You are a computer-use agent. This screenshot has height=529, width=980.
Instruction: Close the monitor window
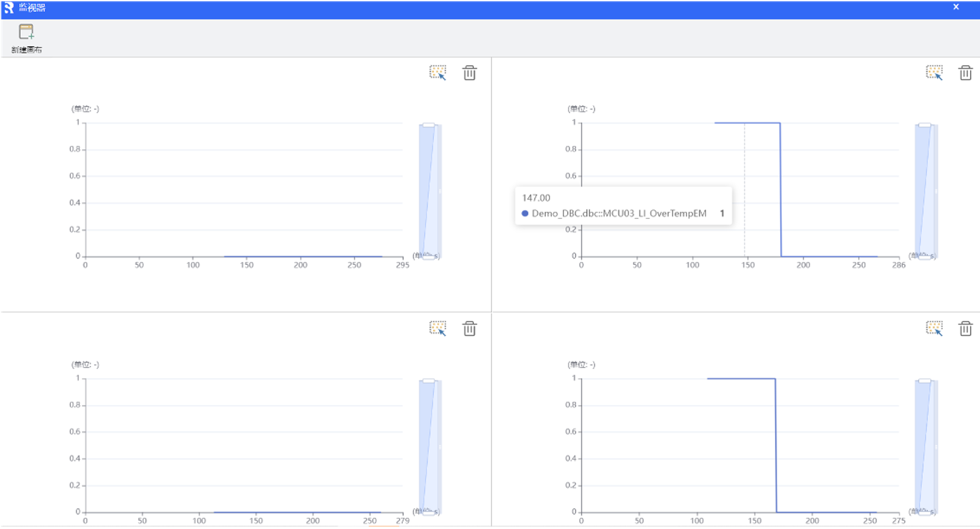coord(956,7)
